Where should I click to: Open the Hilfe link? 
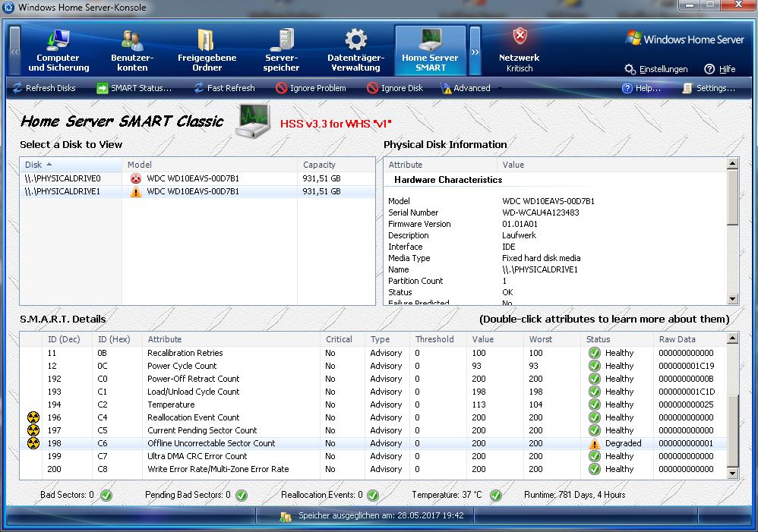(x=720, y=69)
